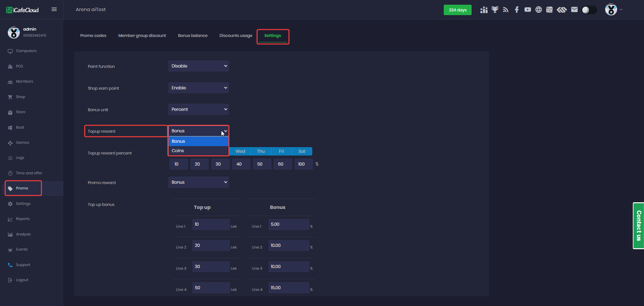Open the RSS feed icon
This screenshot has width=644, height=306.
pyautogui.click(x=506, y=10)
